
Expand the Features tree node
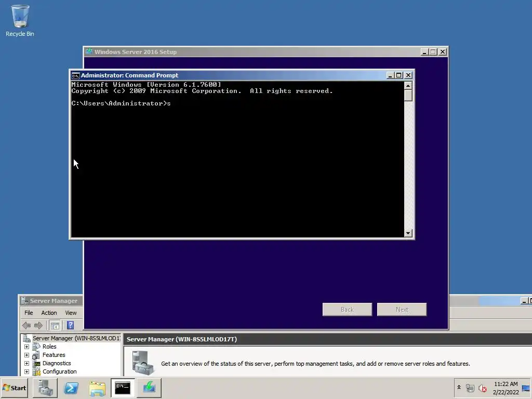[x=27, y=355]
